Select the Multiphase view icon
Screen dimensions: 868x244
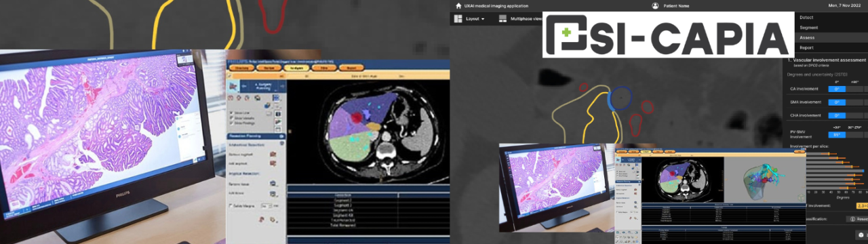[x=502, y=18]
